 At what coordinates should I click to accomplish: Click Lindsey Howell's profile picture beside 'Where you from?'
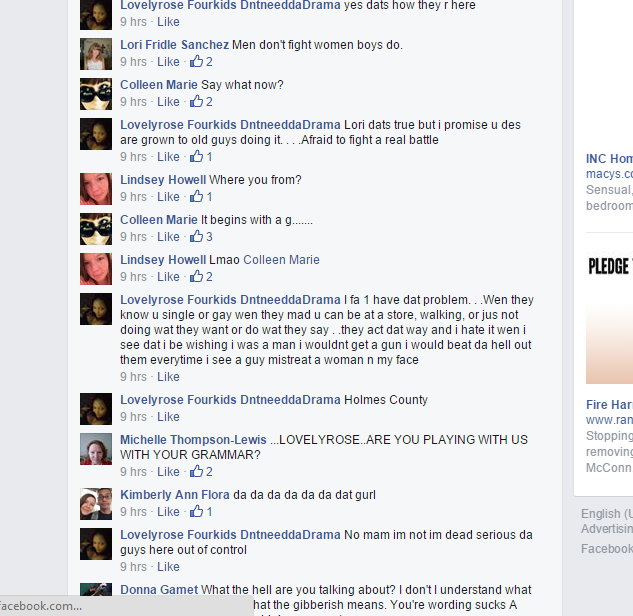pos(96,189)
